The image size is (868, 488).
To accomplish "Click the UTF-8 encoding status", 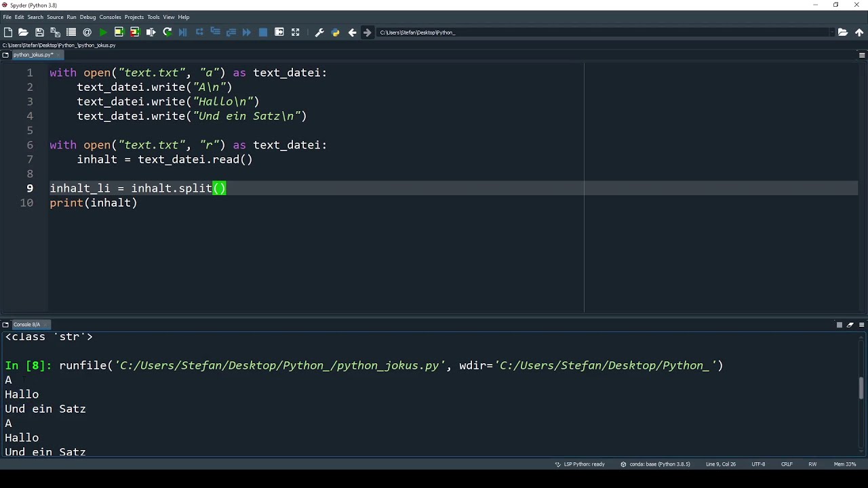I will (x=758, y=464).
